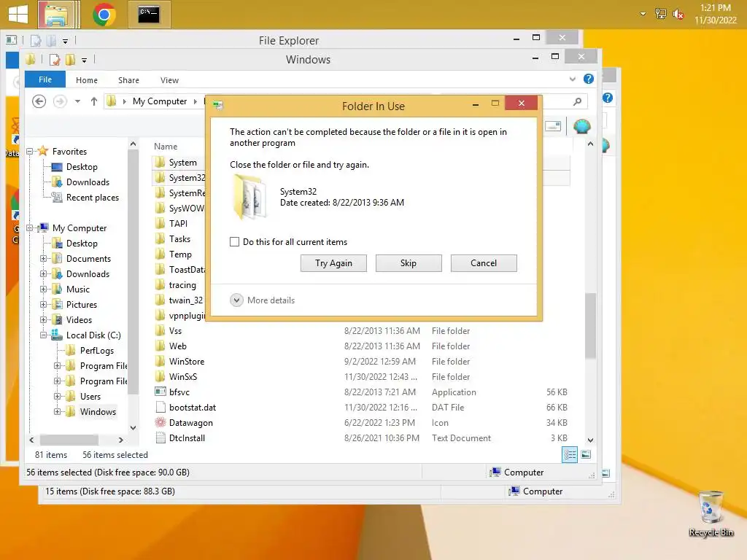Click the network tray icon
The width and height of the screenshot is (747, 560).
click(660, 14)
